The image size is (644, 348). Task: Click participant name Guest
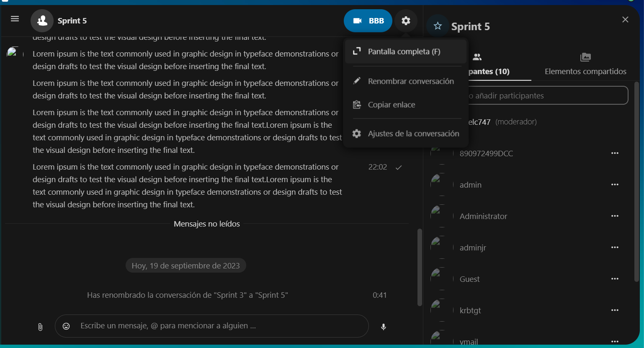pyautogui.click(x=469, y=279)
